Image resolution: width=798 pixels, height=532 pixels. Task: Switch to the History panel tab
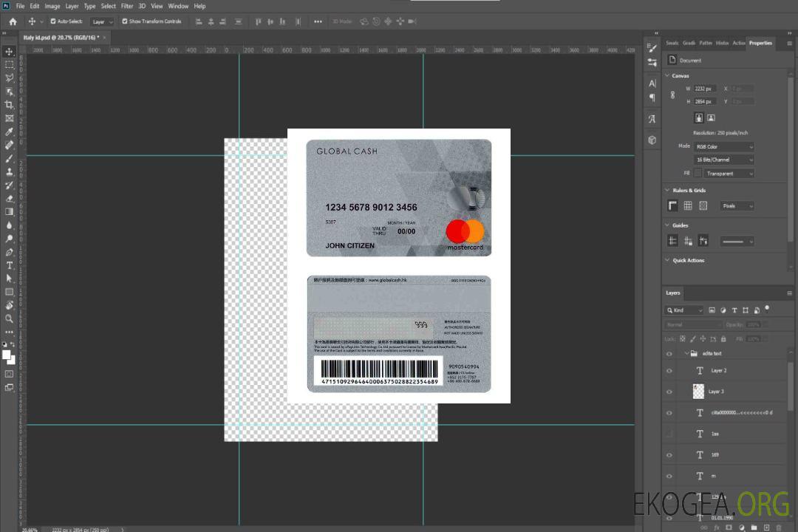(x=722, y=44)
